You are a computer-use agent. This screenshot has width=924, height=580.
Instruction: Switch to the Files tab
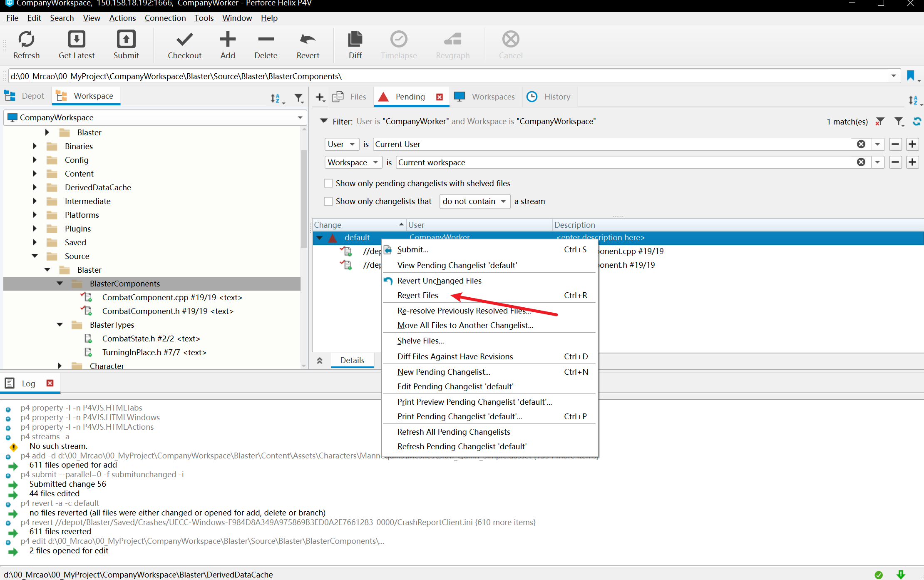(350, 97)
